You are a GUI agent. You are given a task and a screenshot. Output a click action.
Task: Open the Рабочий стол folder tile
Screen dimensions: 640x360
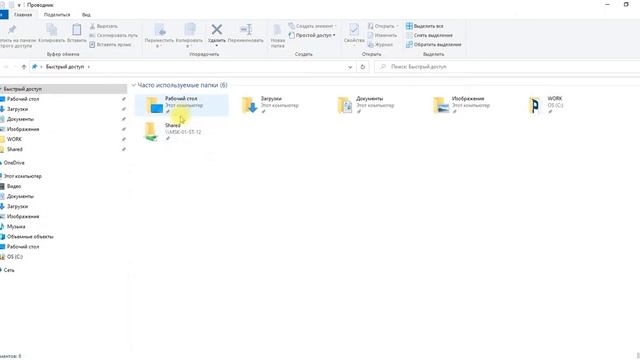pyautogui.click(x=182, y=105)
